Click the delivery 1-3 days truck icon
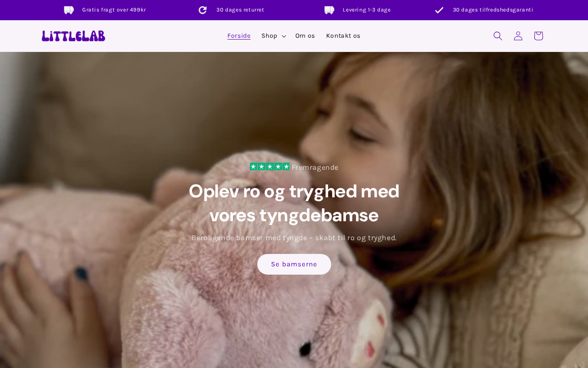588x368 pixels. 329,10
